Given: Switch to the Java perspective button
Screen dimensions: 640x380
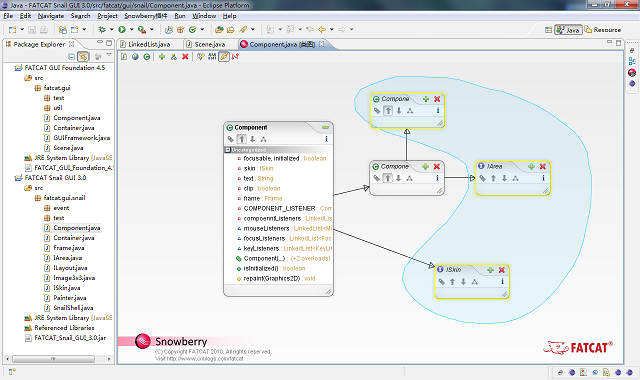Looking at the screenshot, I should (x=568, y=30).
